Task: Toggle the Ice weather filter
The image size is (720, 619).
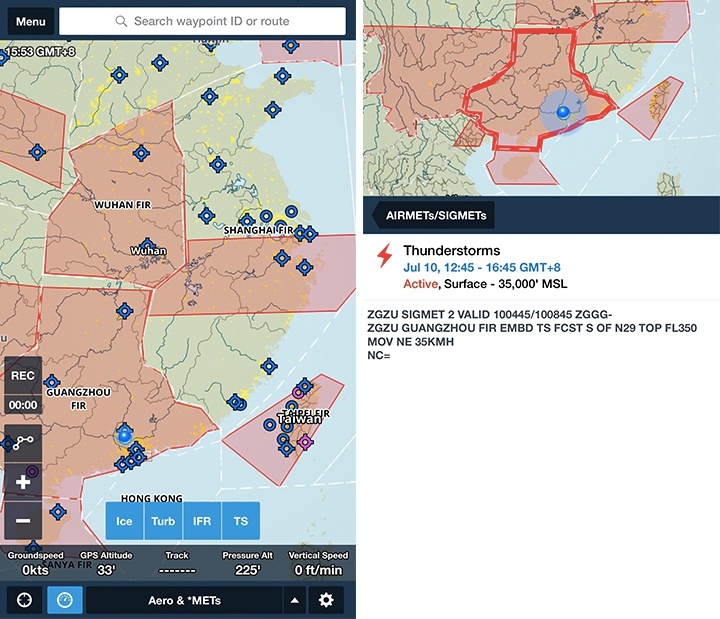Action: pyautogui.click(x=124, y=521)
